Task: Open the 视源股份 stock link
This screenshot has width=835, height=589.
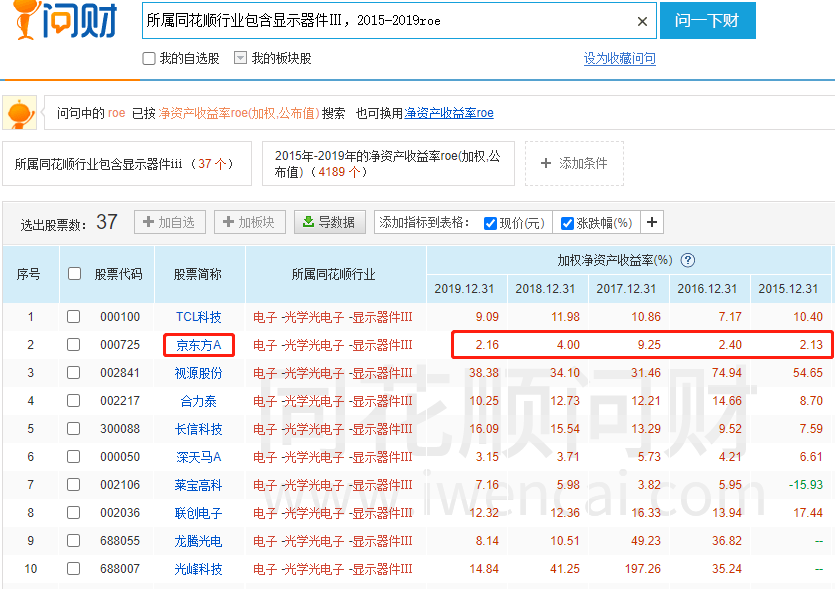Action: point(199,373)
